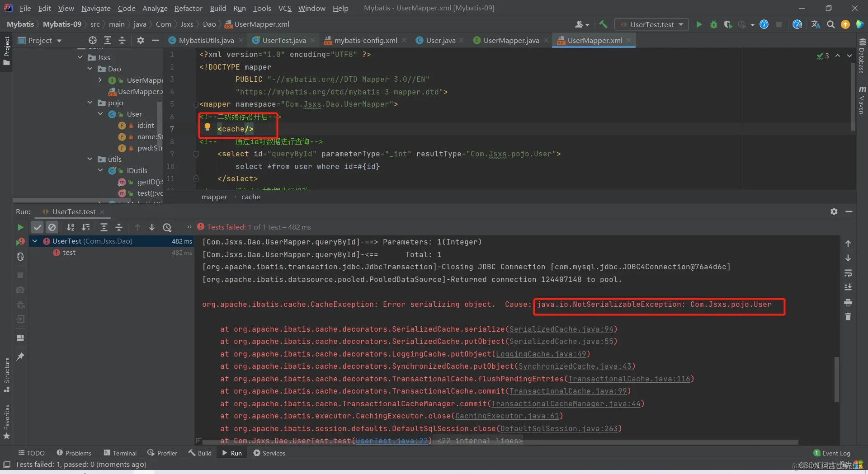Open SerializedCache.java:94 stack trace link
The height and width of the screenshot is (474, 868).
pyautogui.click(x=561, y=329)
